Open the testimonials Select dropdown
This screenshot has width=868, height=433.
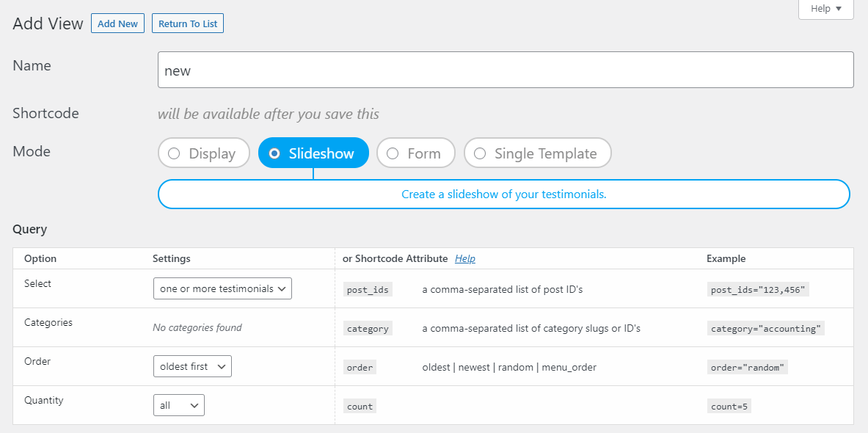click(x=222, y=288)
